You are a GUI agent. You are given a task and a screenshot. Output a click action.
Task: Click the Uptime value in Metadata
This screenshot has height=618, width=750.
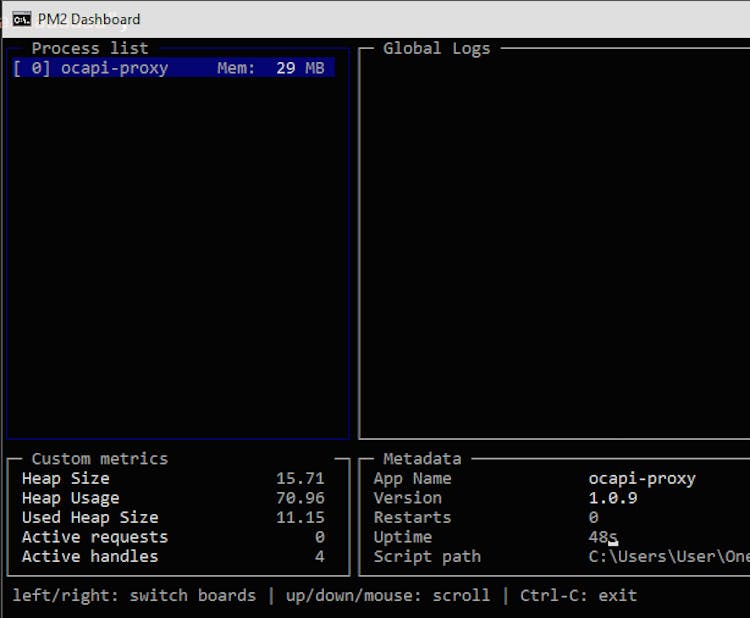(x=602, y=537)
